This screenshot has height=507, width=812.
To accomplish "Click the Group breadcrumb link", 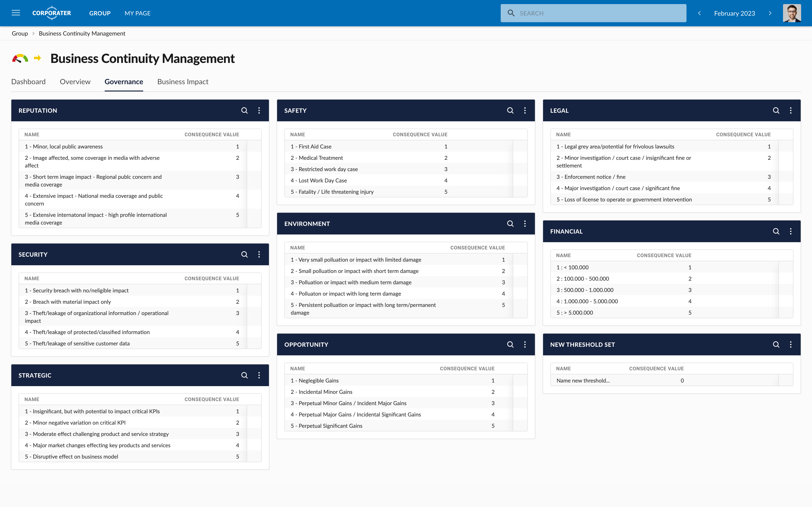I will pyautogui.click(x=20, y=33).
